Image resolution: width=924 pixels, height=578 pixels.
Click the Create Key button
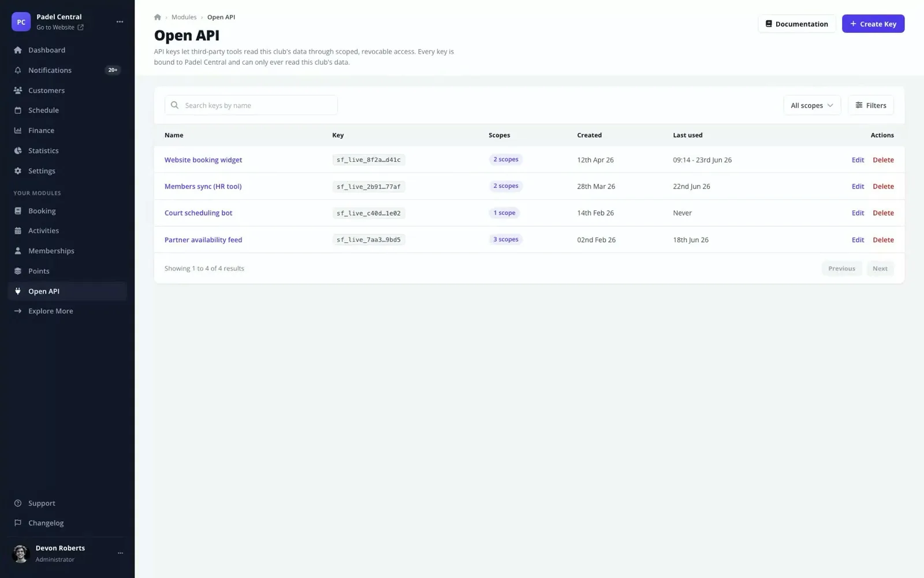(x=873, y=24)
